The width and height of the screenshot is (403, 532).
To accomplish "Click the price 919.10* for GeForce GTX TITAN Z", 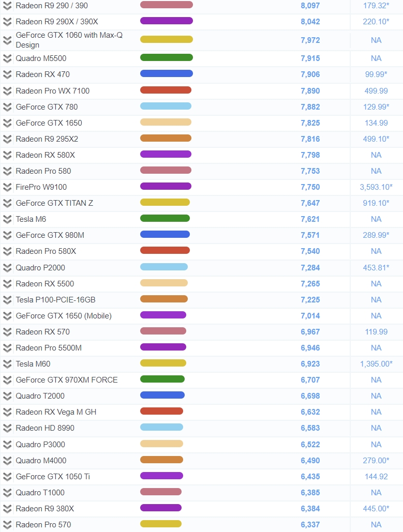I will click(x=376, y=203).
